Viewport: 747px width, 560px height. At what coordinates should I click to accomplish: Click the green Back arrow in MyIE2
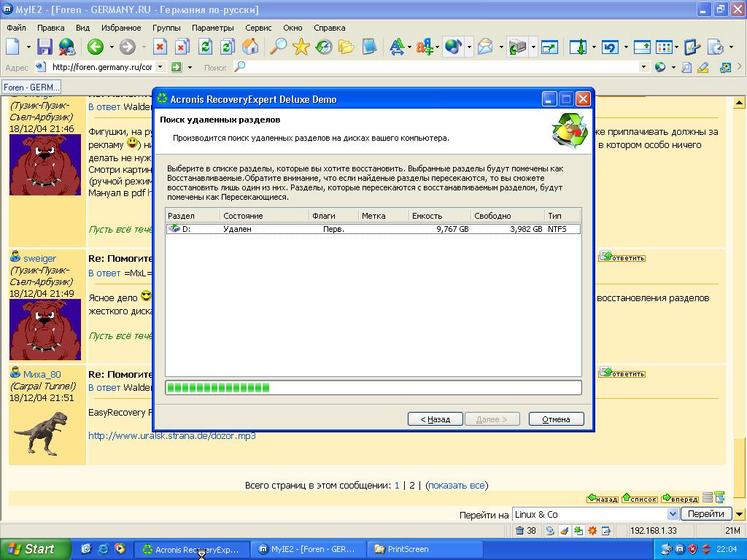point(96,47)
